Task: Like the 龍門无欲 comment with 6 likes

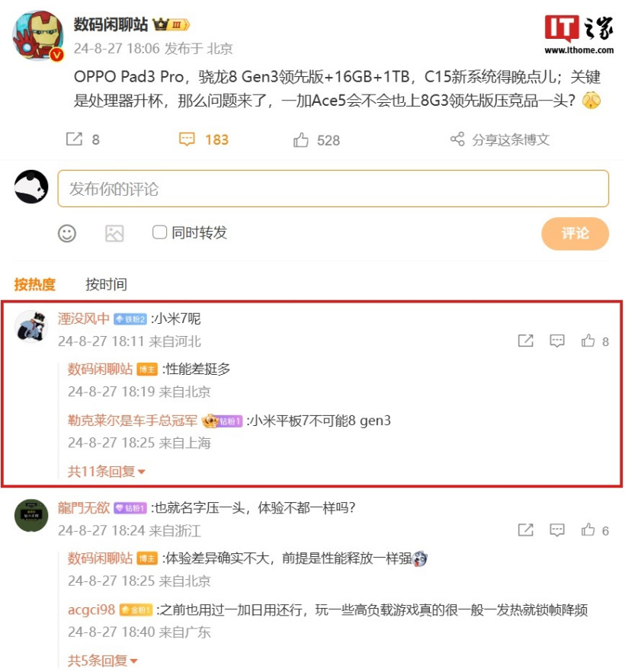Action: [588, 530]
